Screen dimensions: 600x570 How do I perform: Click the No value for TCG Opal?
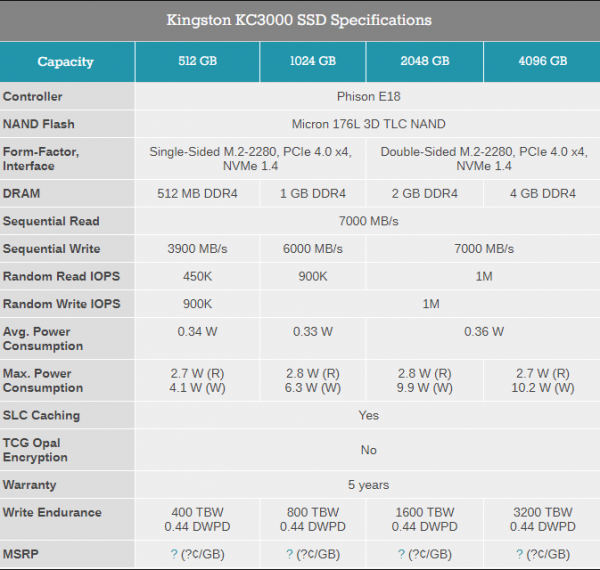pos(368,450)
